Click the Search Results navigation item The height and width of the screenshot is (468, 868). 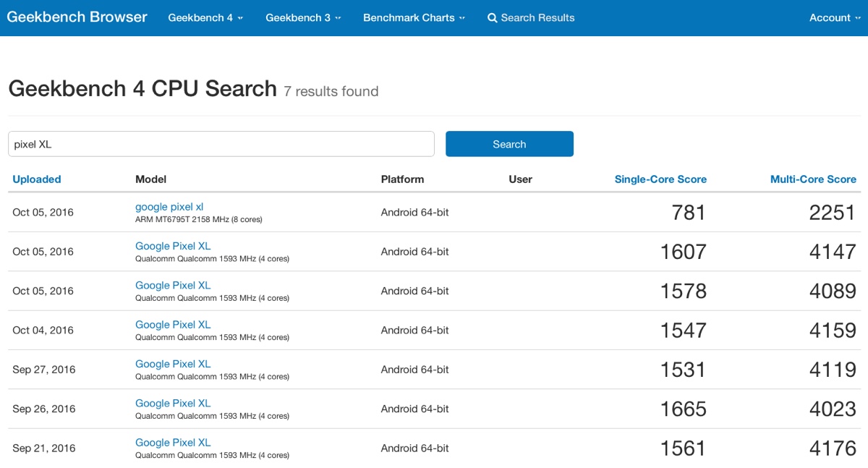[x=537, y=18]
